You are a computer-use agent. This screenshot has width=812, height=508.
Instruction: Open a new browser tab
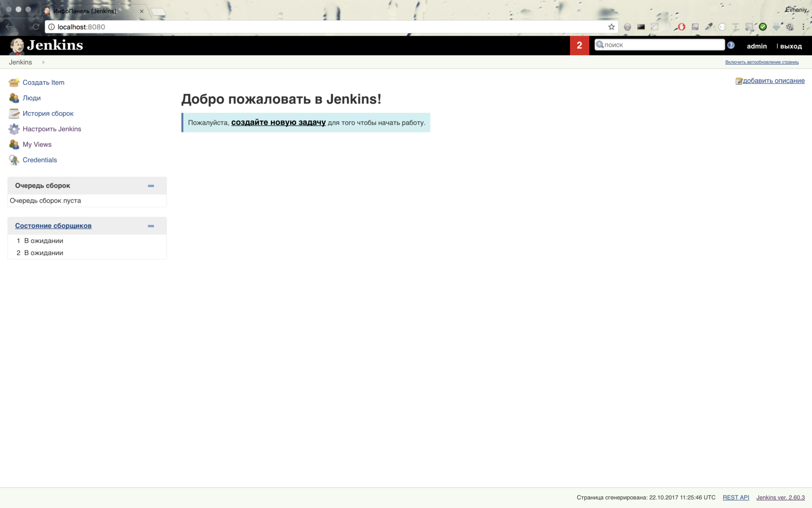(x=158, y=11)
